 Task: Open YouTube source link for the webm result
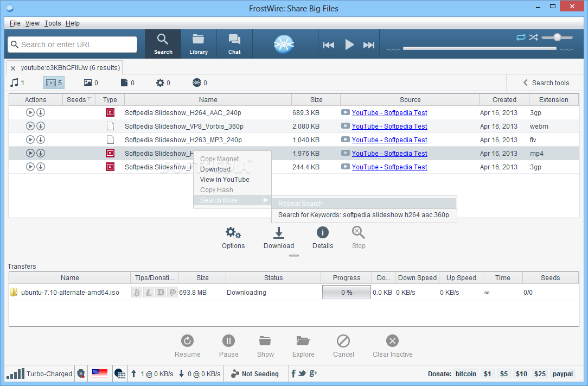click(389, 126)
